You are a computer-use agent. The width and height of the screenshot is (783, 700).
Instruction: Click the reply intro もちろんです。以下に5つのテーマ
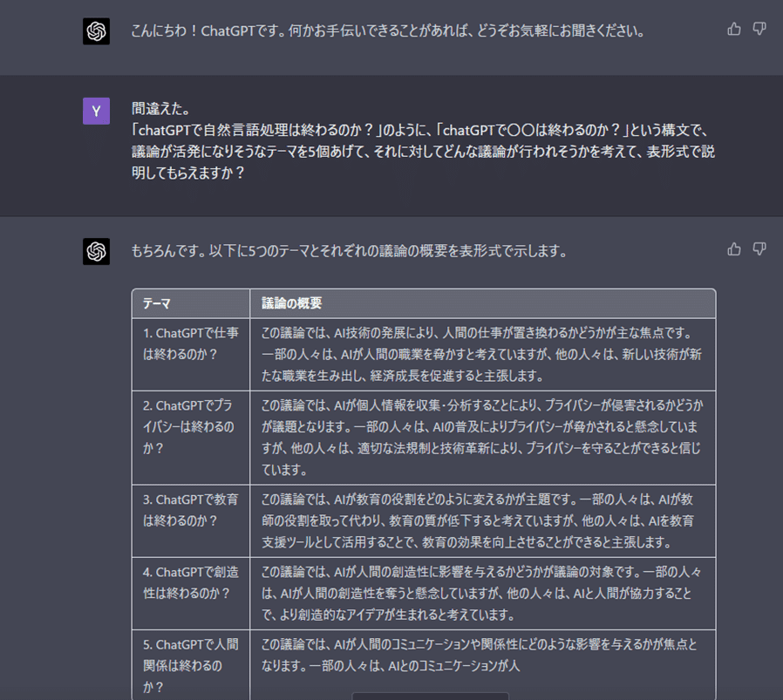pos(349,251)
